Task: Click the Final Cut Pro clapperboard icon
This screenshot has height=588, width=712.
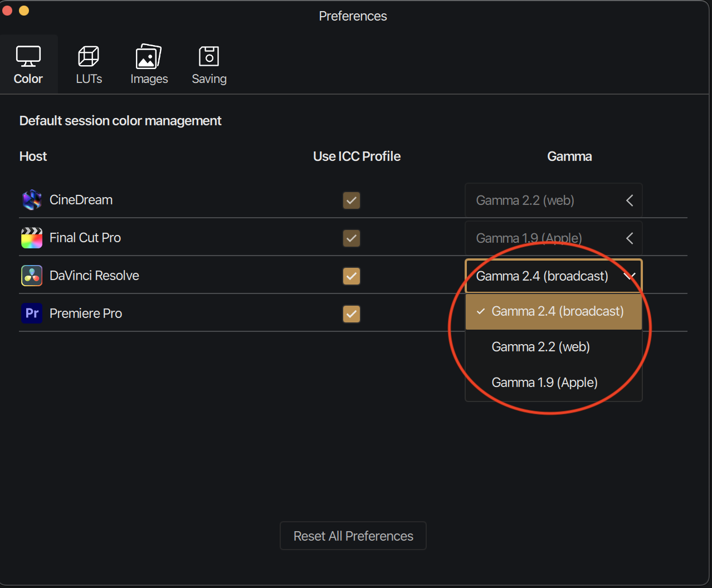Action: (32, 238)
